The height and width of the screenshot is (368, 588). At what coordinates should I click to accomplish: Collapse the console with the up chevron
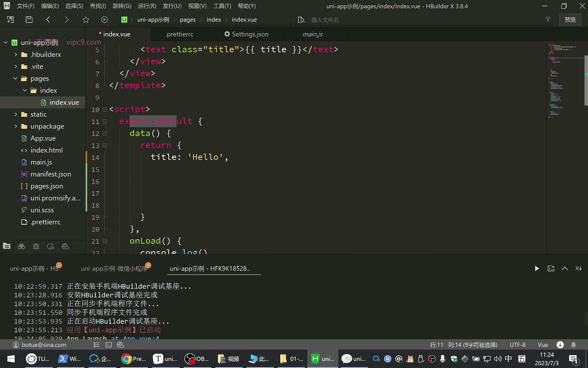point(565,269)
